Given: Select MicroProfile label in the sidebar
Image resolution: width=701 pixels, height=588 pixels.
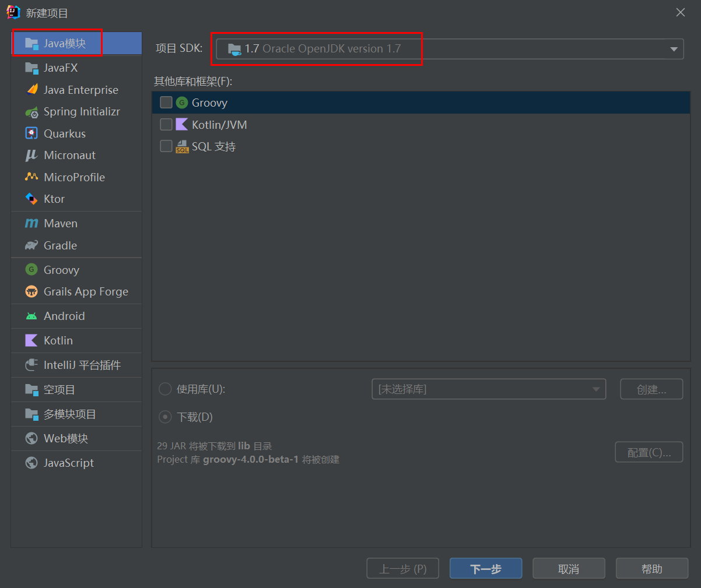Looking at the screenshot, I should 74,177.
